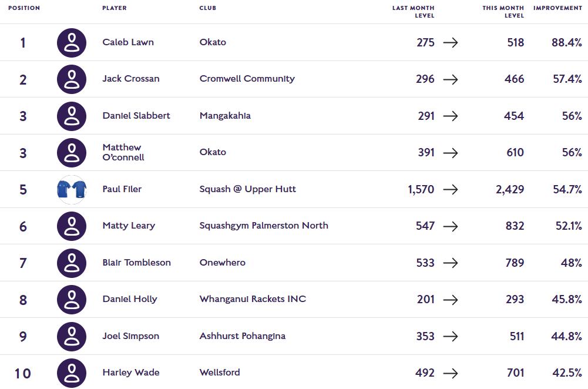Screen dimensions: 588x389
Task: Click the Last Month Level header
Action: point(414,12)
